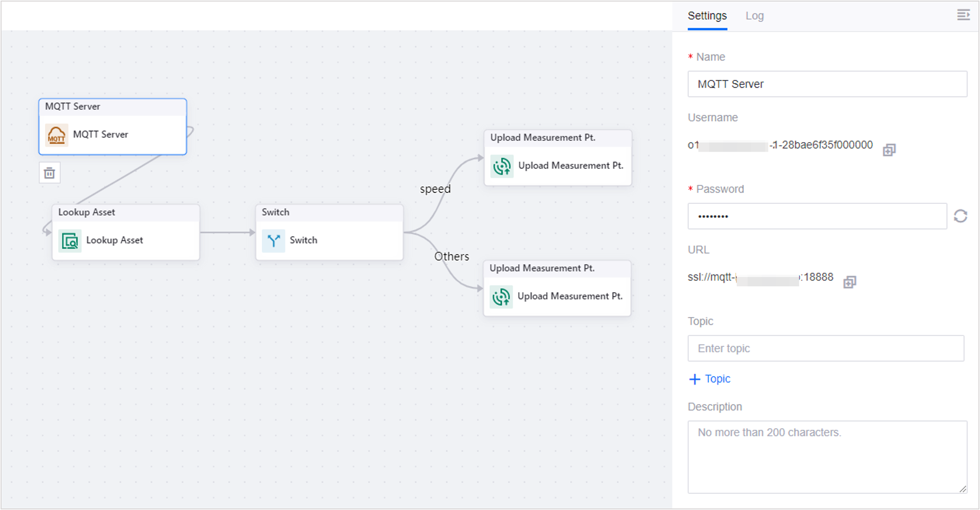The image size is (980, 510).
Task: Select the blue Switch branching icon
Action: [274, 241]
